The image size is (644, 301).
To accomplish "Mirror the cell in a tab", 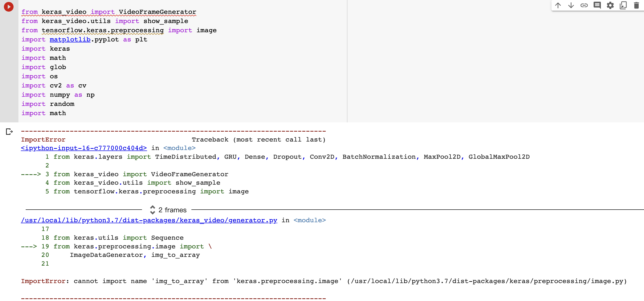I will pyautogui.click(x=623, y=5).
